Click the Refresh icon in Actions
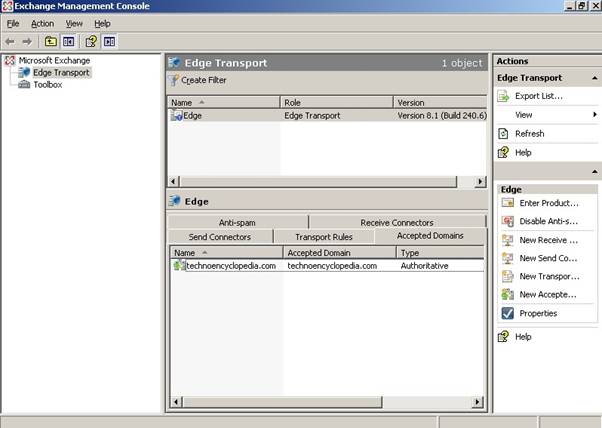This screenshot has height=428, width=602. tap(503, 134)
